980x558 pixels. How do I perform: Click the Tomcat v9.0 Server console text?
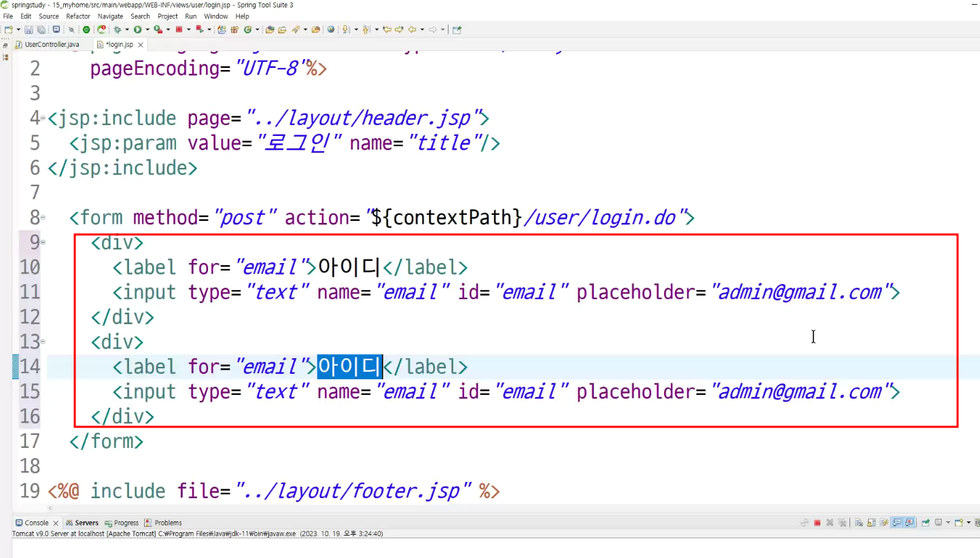point(198,534)
